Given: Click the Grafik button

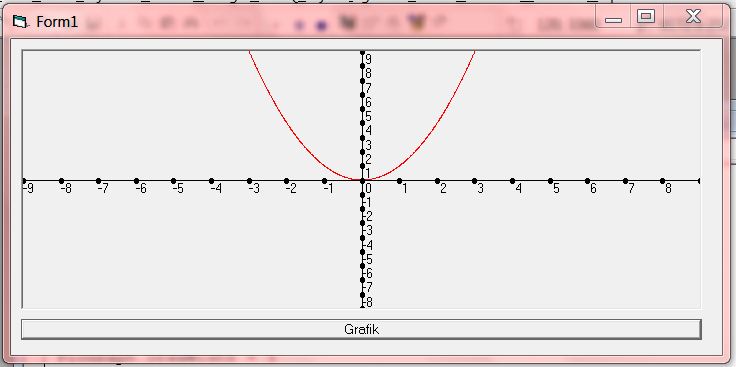Looking at the screenshot, I should [x=361, y=329].
